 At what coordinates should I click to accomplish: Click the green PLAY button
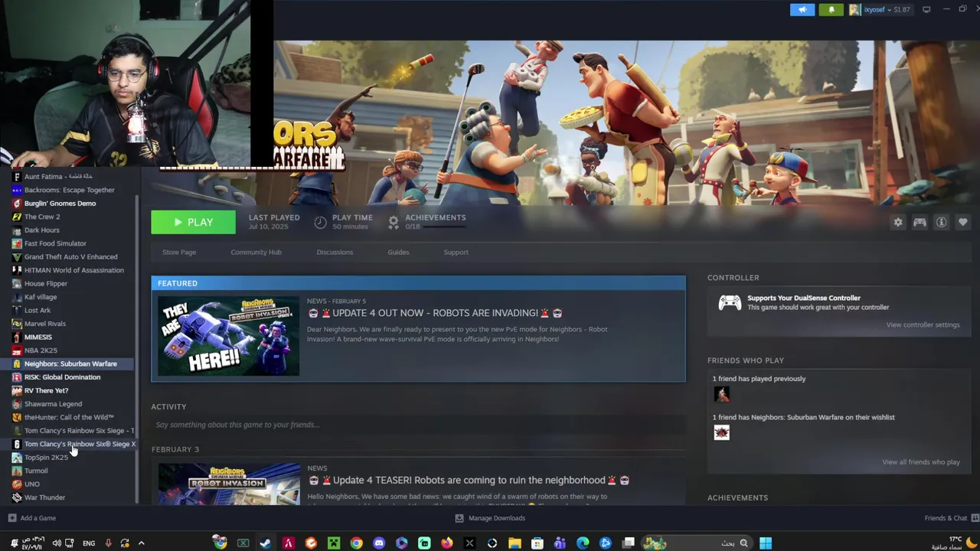click(193, 222)
